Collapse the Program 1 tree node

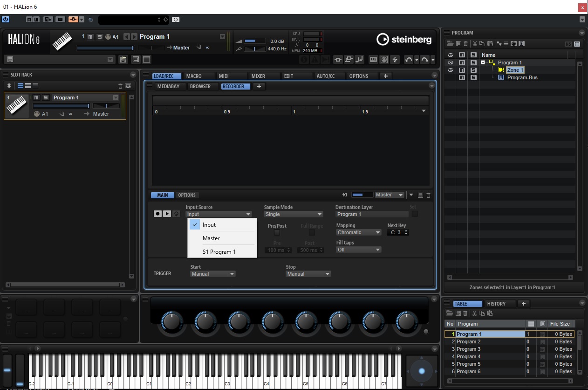click(x=484, y=63)
